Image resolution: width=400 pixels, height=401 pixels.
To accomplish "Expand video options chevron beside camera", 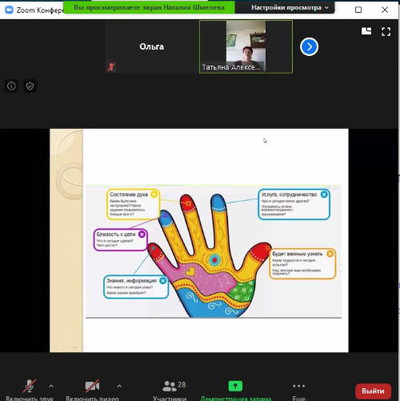I will coord(119,386).
